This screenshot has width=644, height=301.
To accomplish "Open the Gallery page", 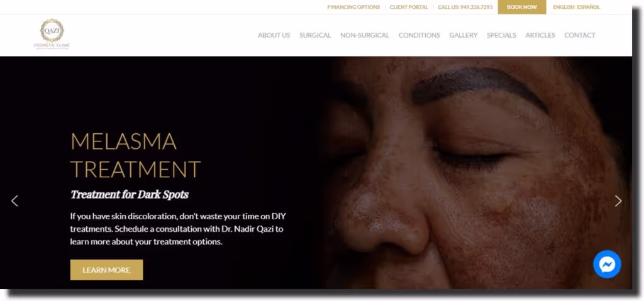I will pos(464,35).
